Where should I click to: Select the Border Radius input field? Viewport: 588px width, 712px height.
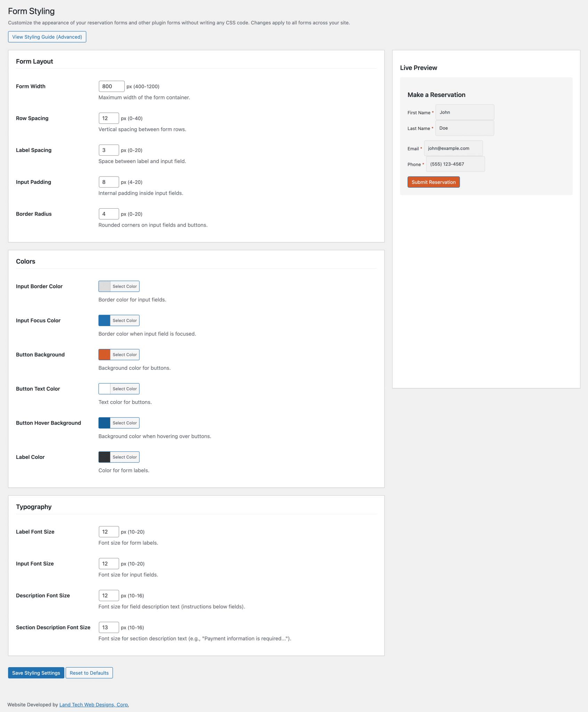[109, 214]
